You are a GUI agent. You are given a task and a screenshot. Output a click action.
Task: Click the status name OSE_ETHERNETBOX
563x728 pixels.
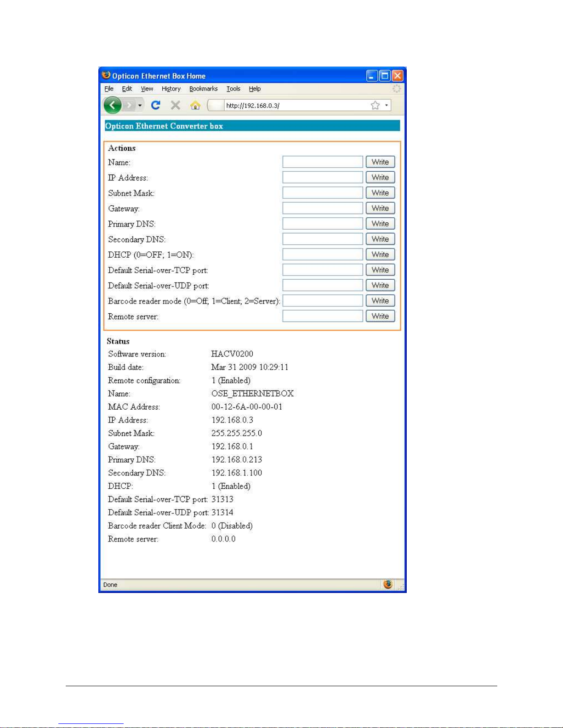(x=252, y=394)
